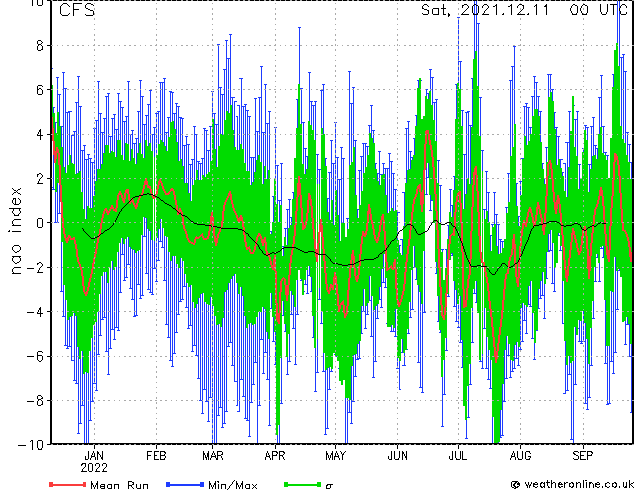This screenshot has height=490, width=634.
Task: Click the y-axis value -2
Action: 35,268
